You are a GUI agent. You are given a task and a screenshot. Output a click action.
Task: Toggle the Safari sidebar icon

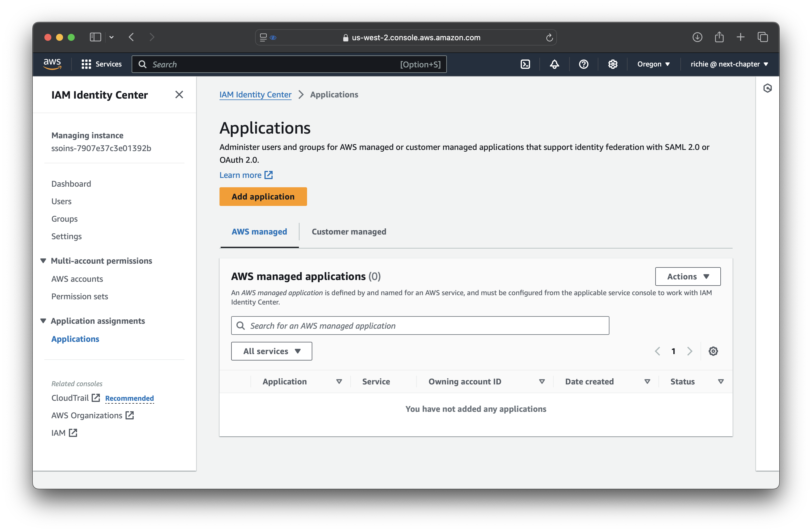tap(95, 37)
